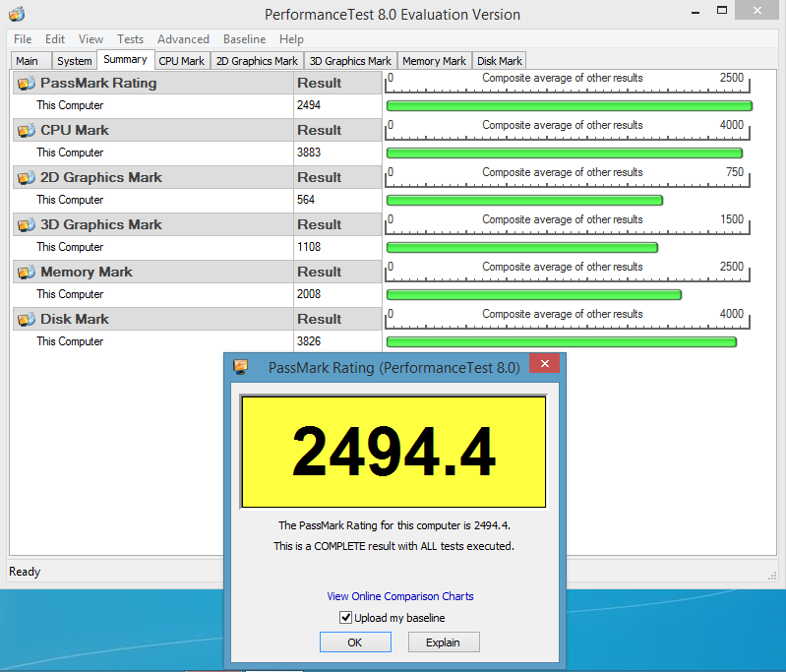Click the CPU Mark row icon
786x672 pixels.
click(26, 130)
